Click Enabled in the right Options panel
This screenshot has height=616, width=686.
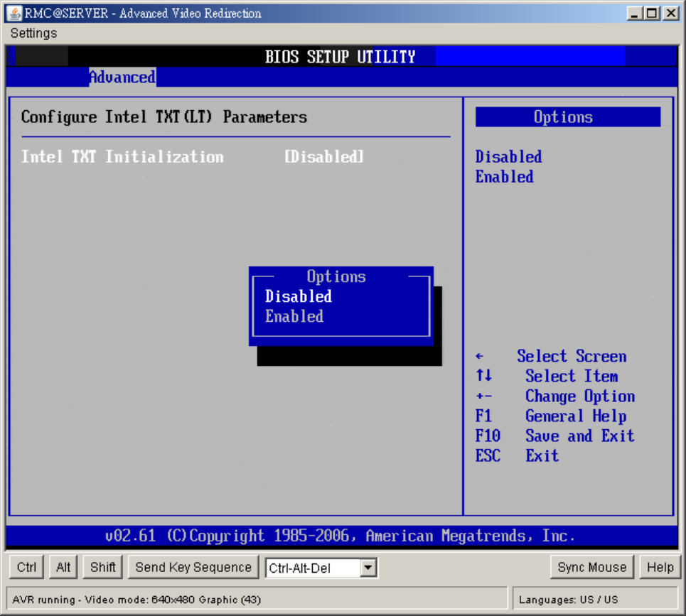[x=505, y=177]
